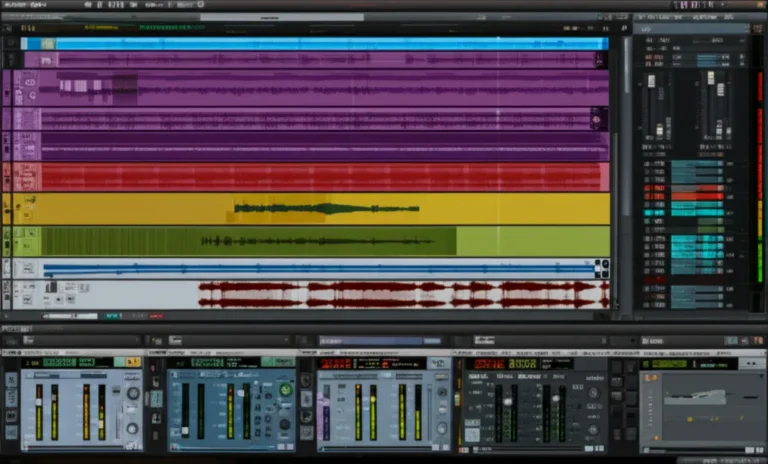Select the dark purple track header
The width and height of the screenshot is (768, 464).
pyautogui.click(x=27, y=146)
